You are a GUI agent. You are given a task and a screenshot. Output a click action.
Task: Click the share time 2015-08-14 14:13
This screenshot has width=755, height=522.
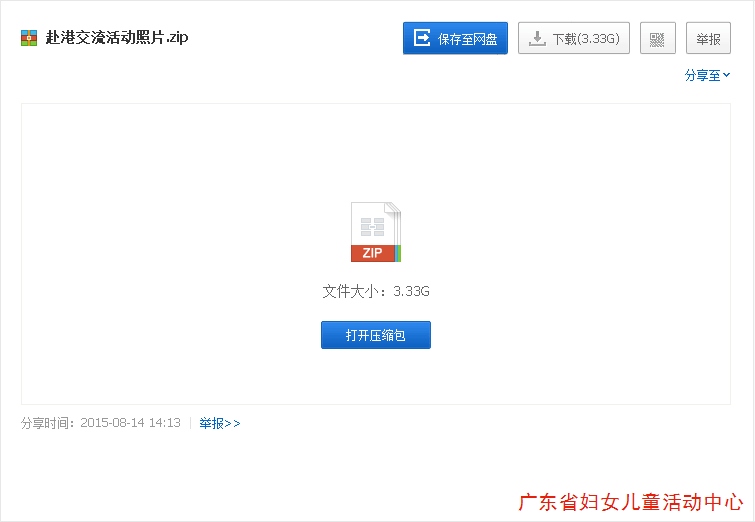130,423
